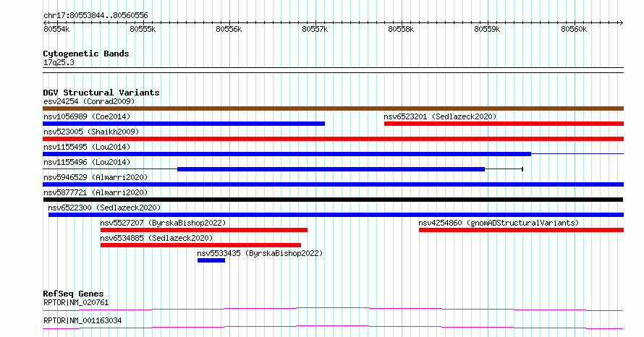This screenshot has width=644, height=337.
Task: Click the 80554k ruler tick label
Action: pyautogui.click(x=56, y=29)
